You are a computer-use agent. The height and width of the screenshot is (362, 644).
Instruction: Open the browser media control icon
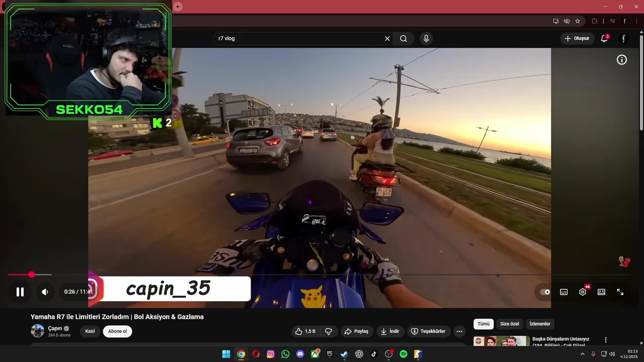point(612,21)
